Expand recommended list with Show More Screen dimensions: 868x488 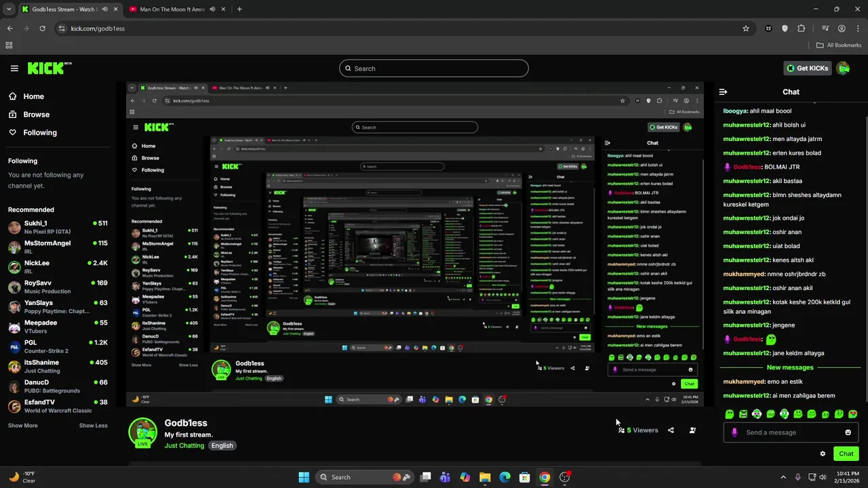22,426
